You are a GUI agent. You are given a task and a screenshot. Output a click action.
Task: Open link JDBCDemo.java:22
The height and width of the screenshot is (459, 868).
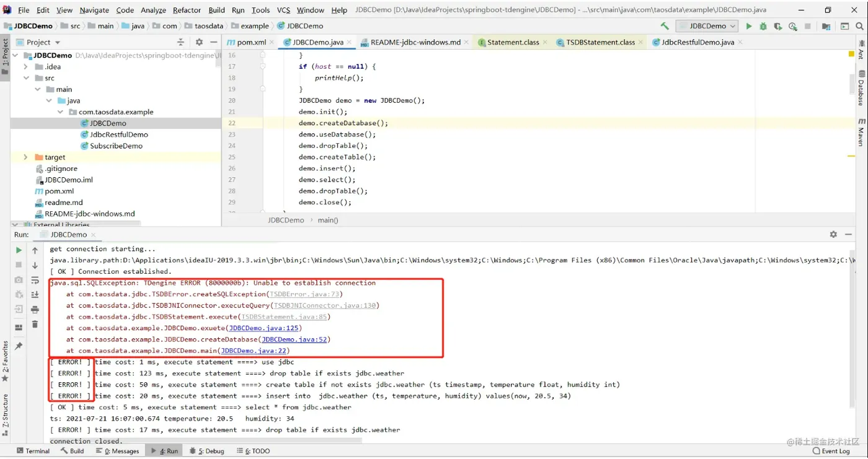pyautogui.click(x=254, y=351)
